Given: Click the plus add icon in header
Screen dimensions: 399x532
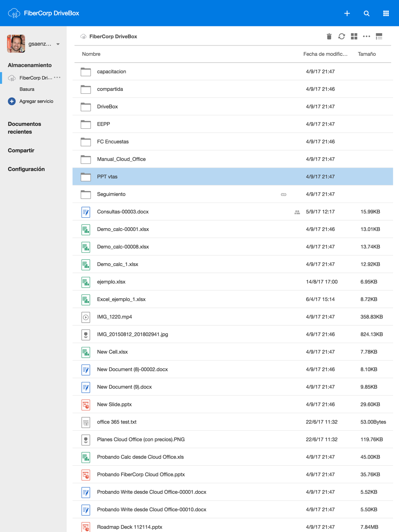Looking at the screenshot, I should (347, 13).
